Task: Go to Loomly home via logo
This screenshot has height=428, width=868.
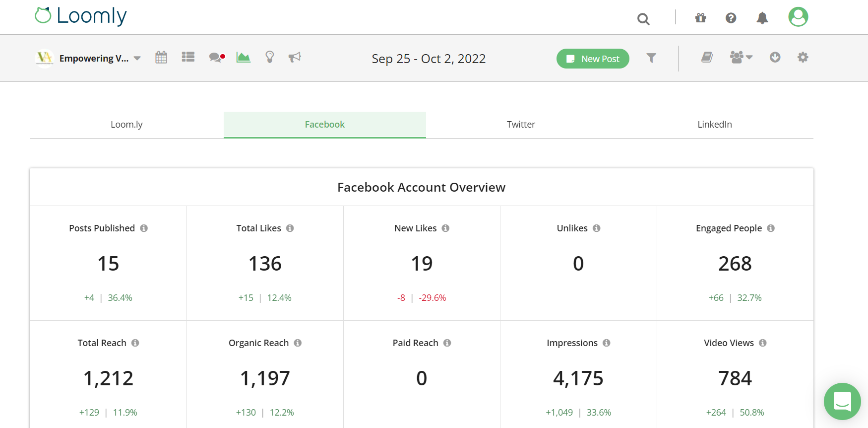Action: point(81,16)
